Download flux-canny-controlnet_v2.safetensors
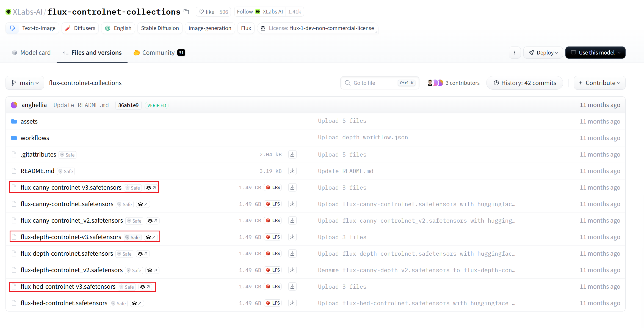 [x=292, y=220]
